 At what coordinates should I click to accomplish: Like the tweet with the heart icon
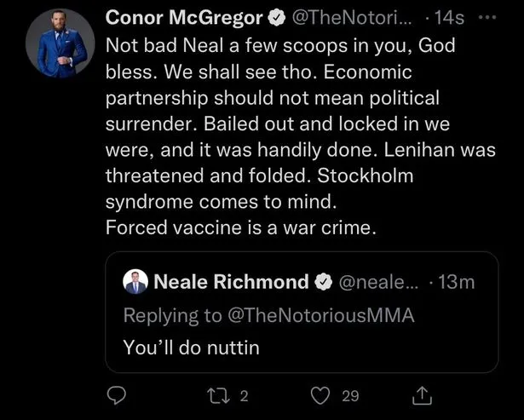click(320, 395)
